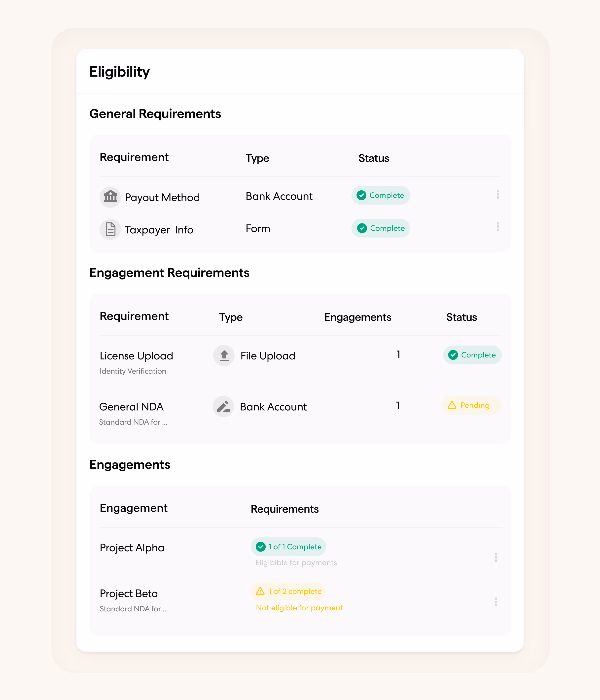Viewport: 600px width, 700px height.
Task: Click the Not eligible for payment link
Action: click(299, 608)
